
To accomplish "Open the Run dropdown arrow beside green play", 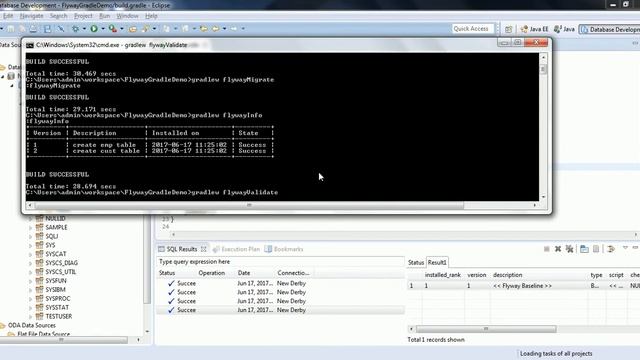I will [x=103, y=29].
